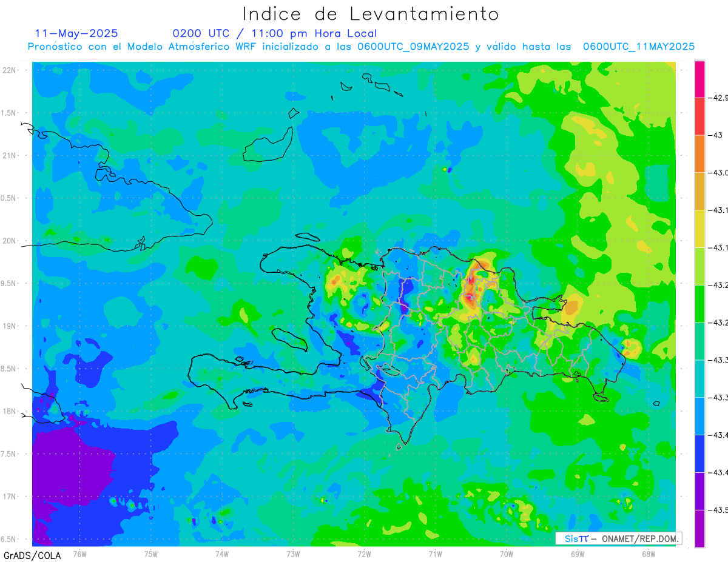Click the 8.5N latitude label
Image resolution: width=728 pixels, height=562 pixels.
[x=8, y=369]
